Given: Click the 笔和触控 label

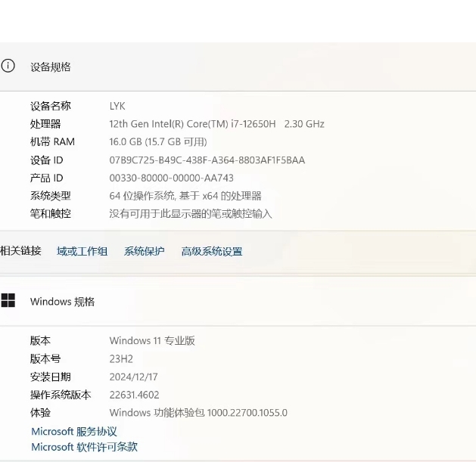Looking at the screenshot, I should 51,213.
